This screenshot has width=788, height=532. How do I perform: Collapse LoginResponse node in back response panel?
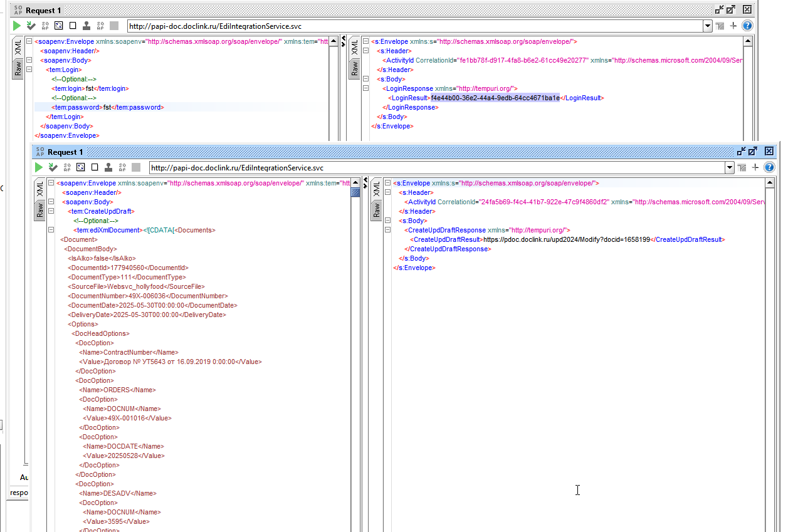[365, 88]
